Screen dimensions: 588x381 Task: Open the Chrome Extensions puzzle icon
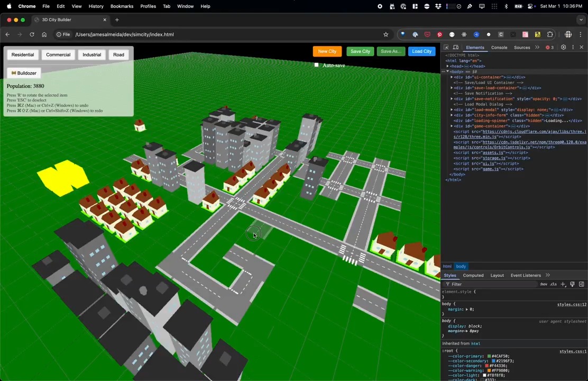click(550, 34)
